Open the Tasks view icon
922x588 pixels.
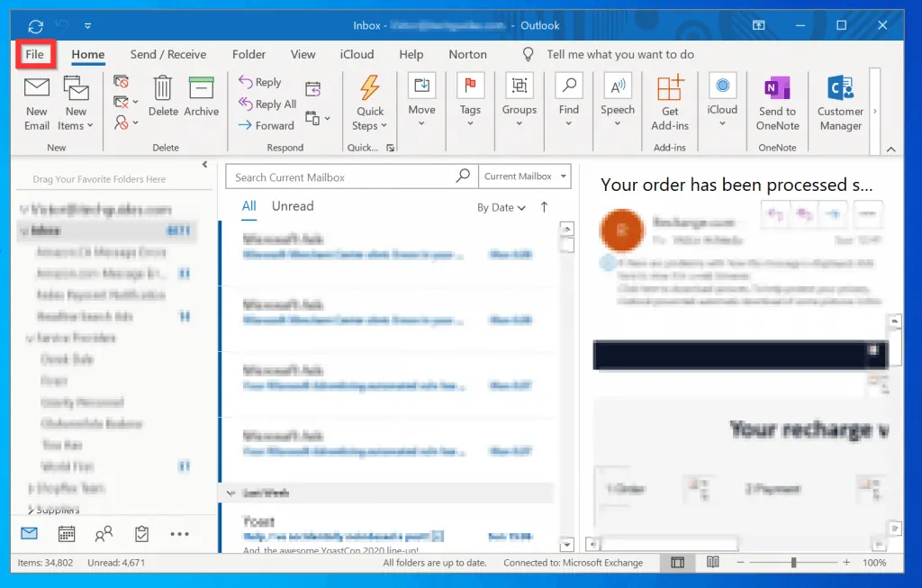point(141,534)
